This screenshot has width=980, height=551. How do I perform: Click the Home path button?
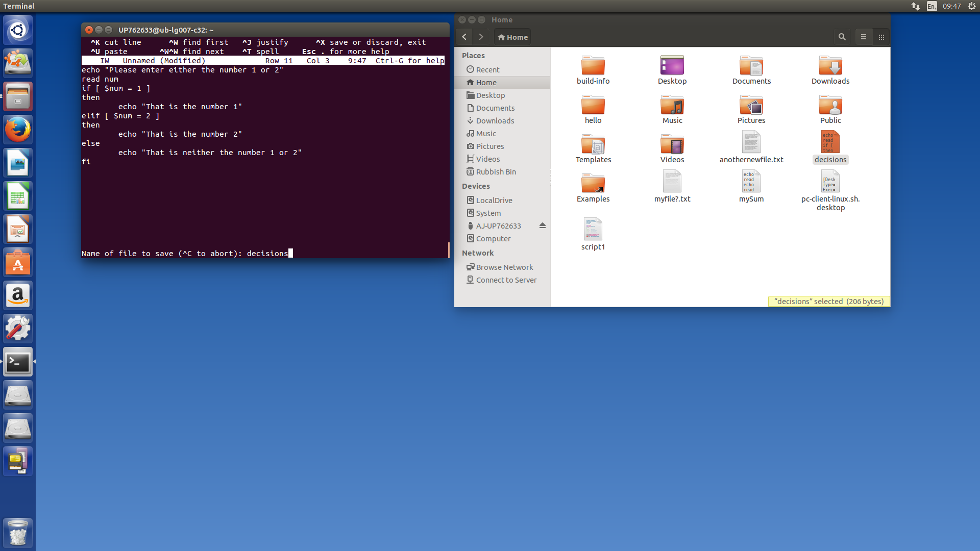[513, 37]
